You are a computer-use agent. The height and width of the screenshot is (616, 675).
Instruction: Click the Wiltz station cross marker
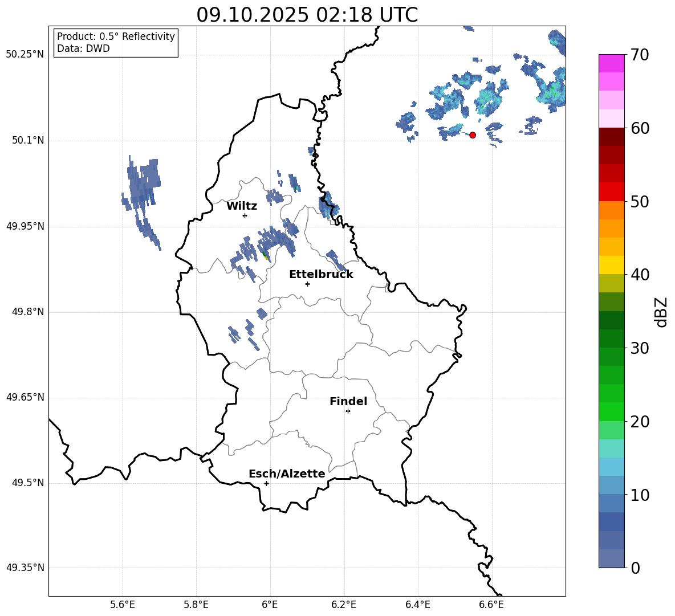(245, 215)
